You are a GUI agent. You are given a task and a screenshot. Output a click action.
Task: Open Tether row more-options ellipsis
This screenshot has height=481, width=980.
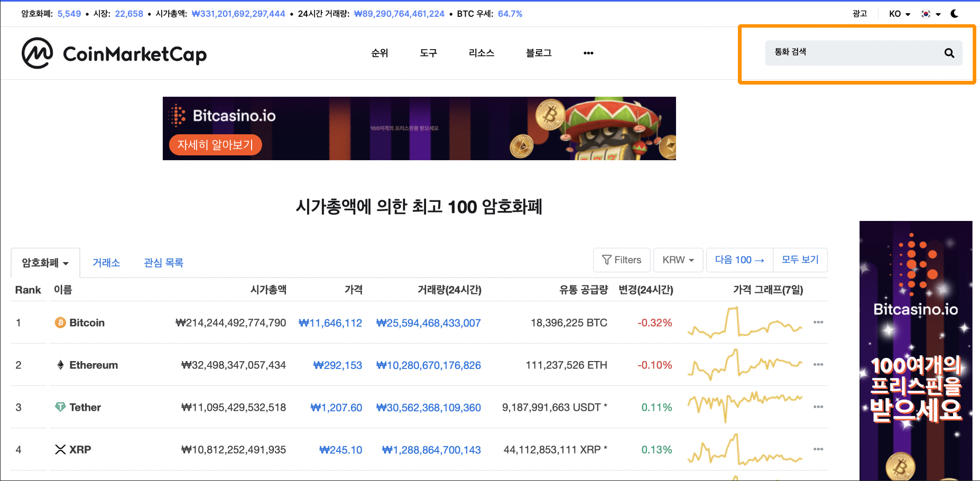[x=818, y=407]
